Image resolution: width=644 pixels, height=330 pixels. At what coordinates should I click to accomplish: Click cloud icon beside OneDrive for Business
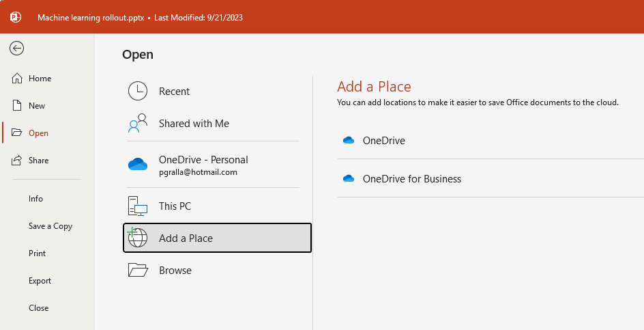[349, 178]
